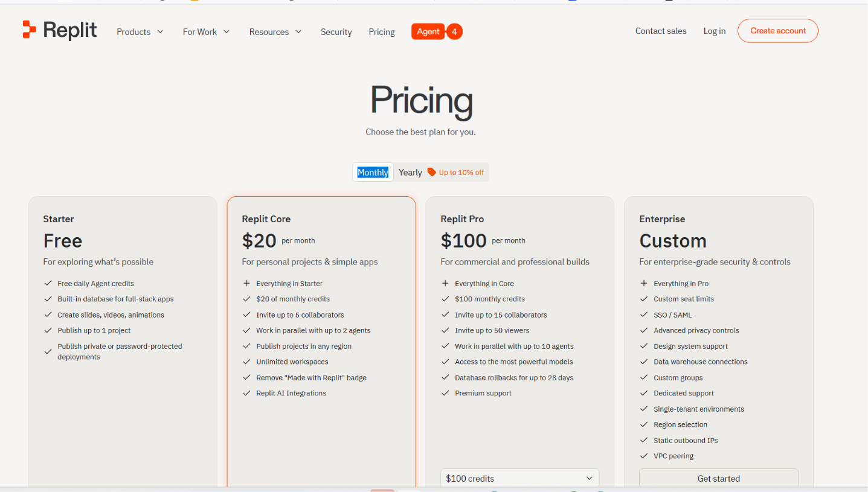This screenshot has width=868, height=492.
Task: Click Work in parallel with up to 10 agents
Action: pyautogui.click(x=514, y=346)
